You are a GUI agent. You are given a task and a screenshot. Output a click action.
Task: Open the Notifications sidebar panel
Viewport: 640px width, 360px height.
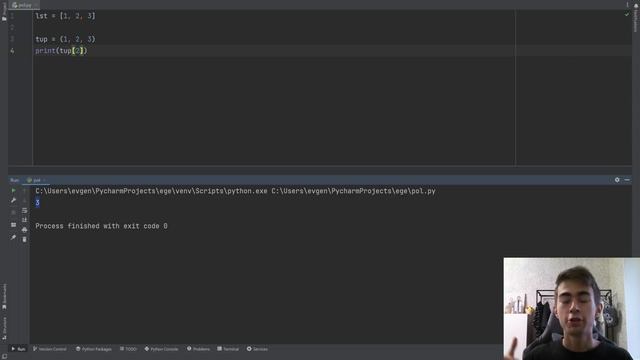(636, 18)
